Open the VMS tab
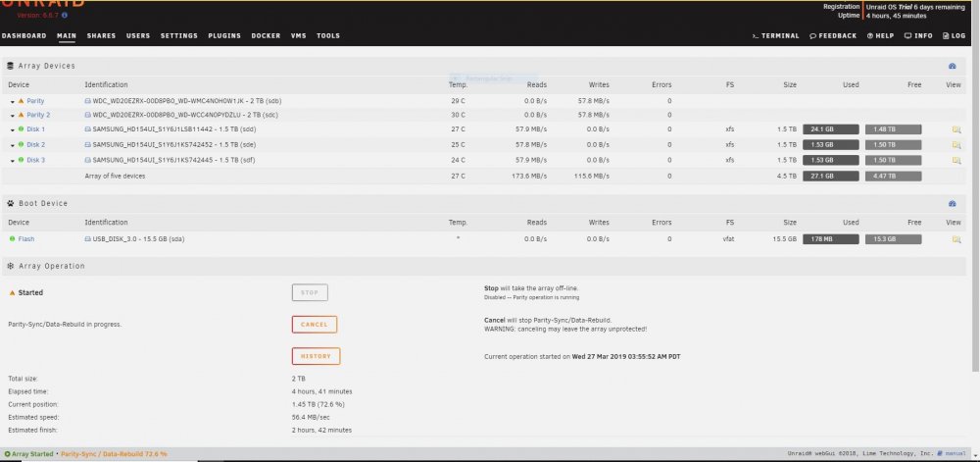 point(299,35)
